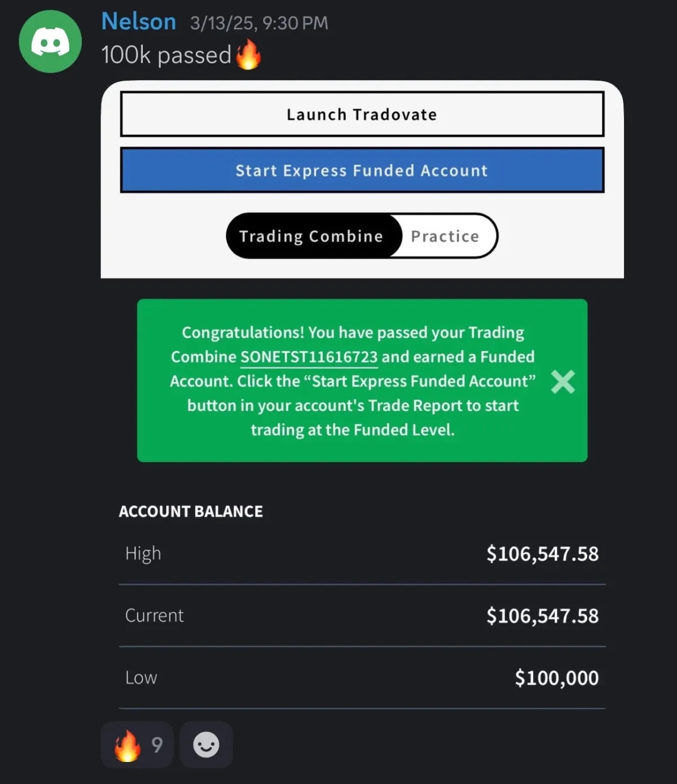Click the ACCOUNT BALANCE heading
The image size is (677, 784).
191,511
